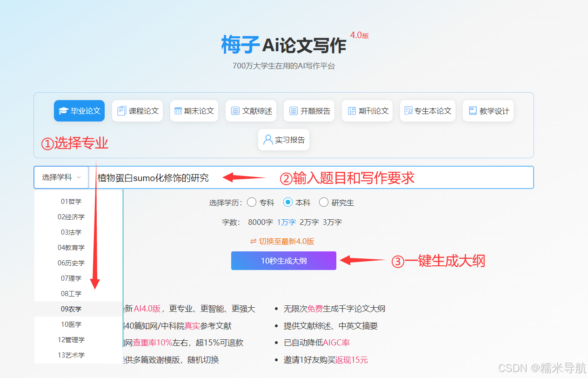Click the 4.0版 version label
588x378 pixels.
pyautogui.click(x=360, y=35)
